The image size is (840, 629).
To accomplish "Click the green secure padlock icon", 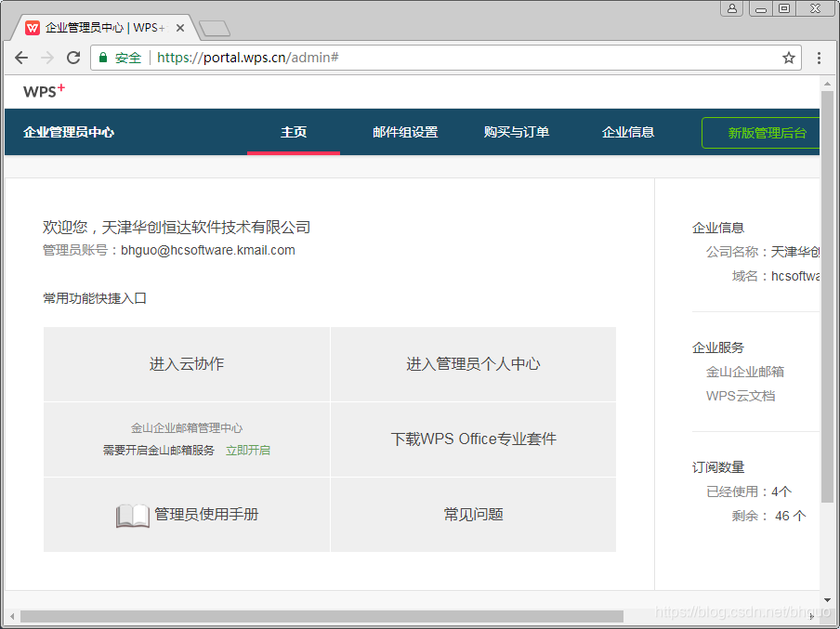I will click(x=103, y=58).
